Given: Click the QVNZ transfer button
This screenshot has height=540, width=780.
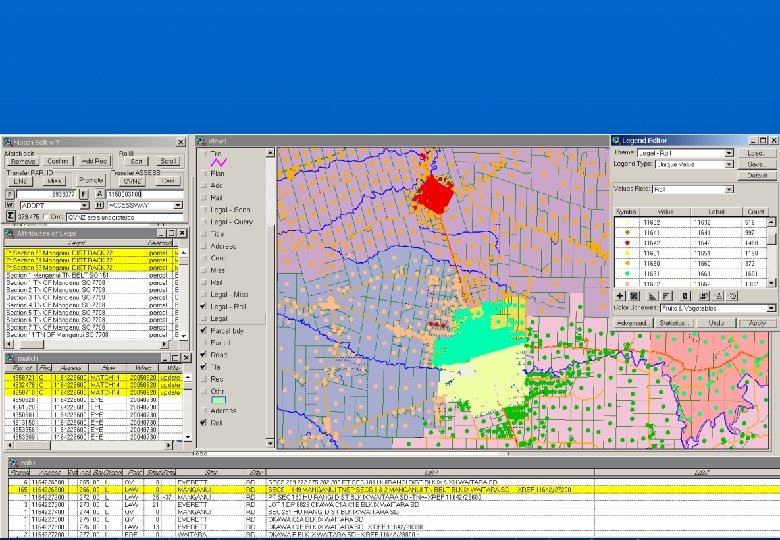Looking at the screenshot, I should pos(132,181).
